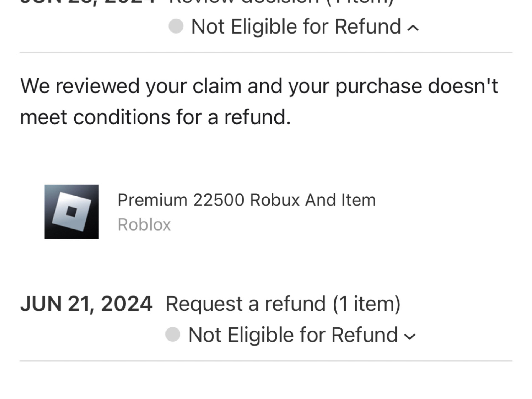Click the expanded Not Eligible for Refund label
The image size is (532, 399).
[296, 27]
